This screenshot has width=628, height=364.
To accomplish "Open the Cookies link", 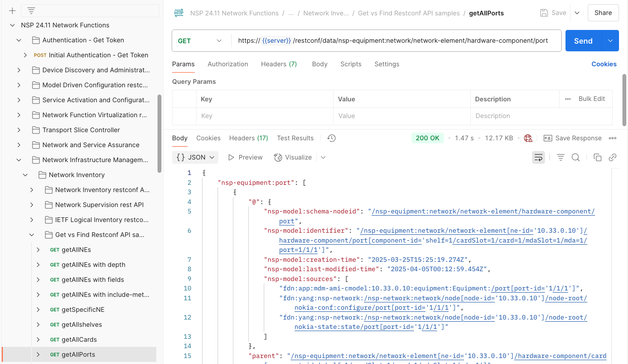I will (604, 64).
